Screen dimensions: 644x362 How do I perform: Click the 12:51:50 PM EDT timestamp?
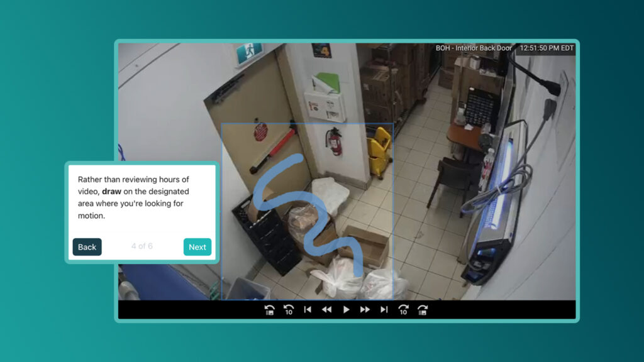pyautogui.click(x=547, y=48)
